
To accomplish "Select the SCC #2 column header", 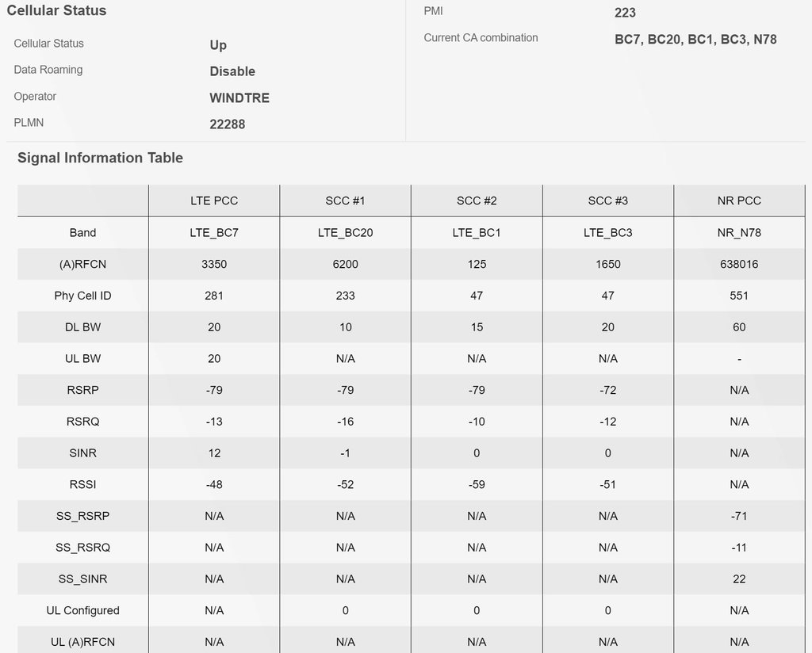I will pos(477,200).
